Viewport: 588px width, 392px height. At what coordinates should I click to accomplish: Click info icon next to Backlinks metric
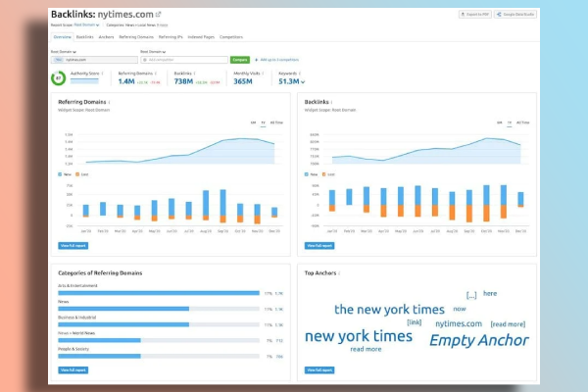coord(195,73)
